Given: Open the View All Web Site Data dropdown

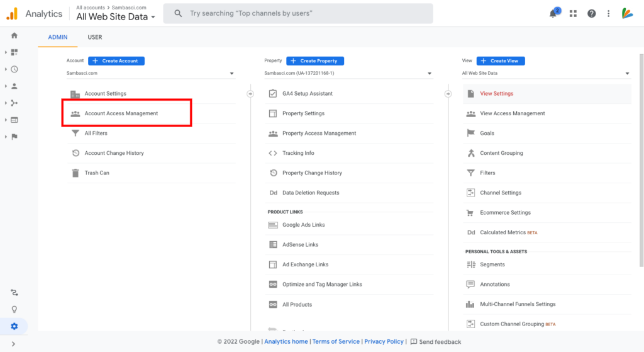Looking at the screenshot, I should [x=546, y=73].
